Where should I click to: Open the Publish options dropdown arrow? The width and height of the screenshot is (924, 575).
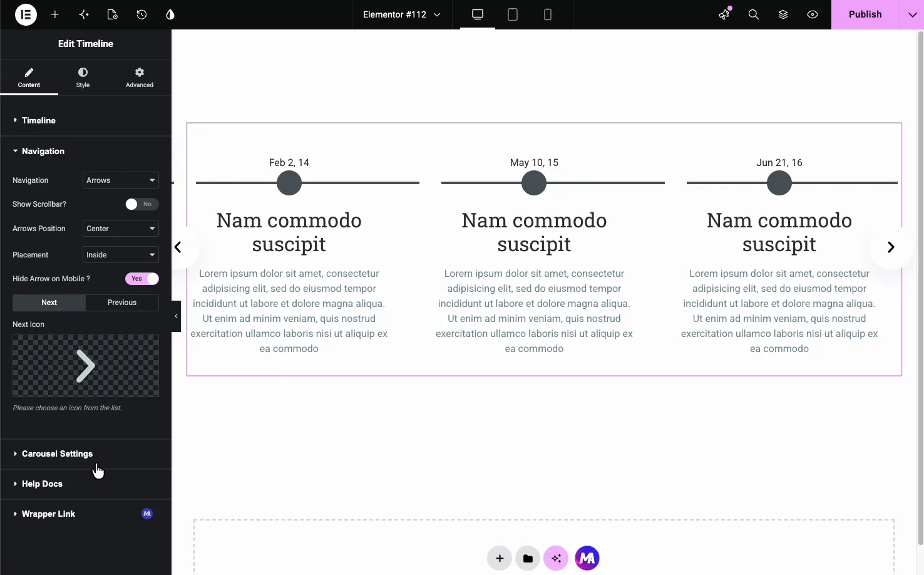coord(912,14)
